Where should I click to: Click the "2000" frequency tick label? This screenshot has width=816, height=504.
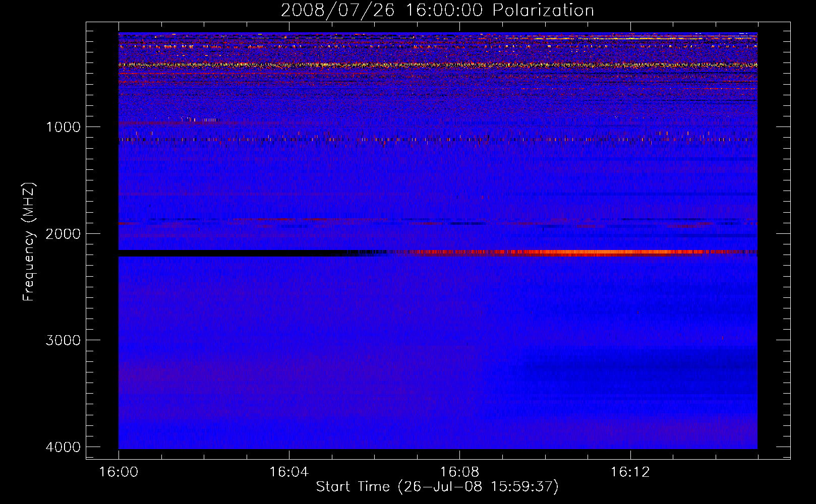(x=63, y=233)
